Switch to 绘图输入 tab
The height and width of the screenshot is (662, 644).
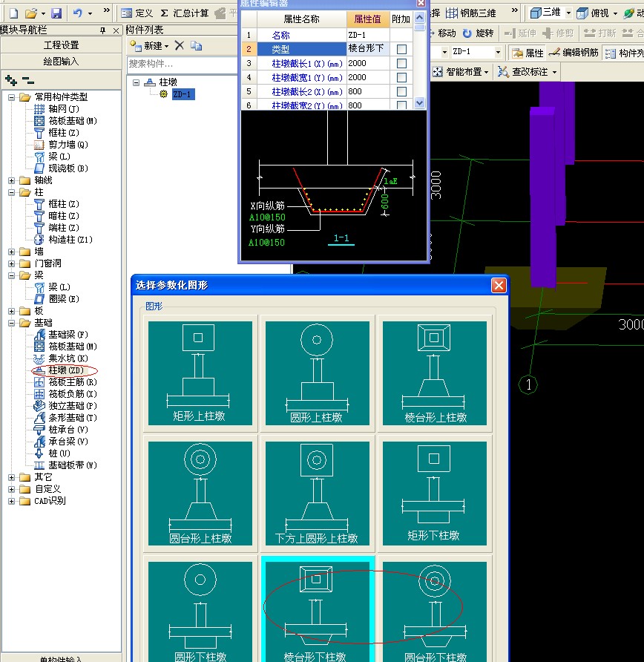click(x=61, y=62)
